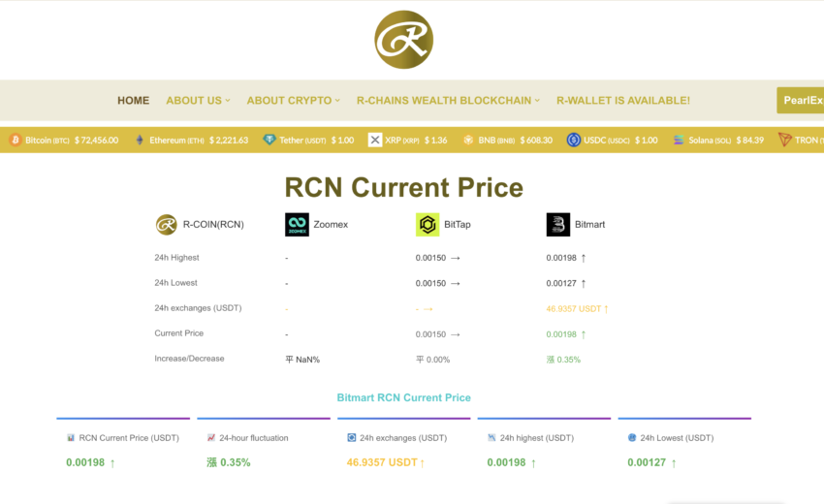This screenshot has width=824, height=504.
Task: Click the Solana icon in ticker
Action: [x=679, y=140]
